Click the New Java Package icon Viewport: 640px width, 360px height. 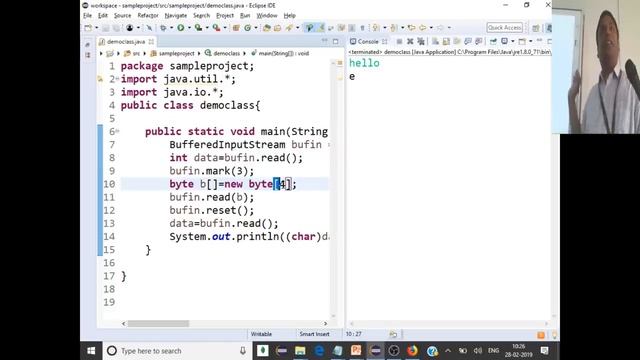[236, 28]
